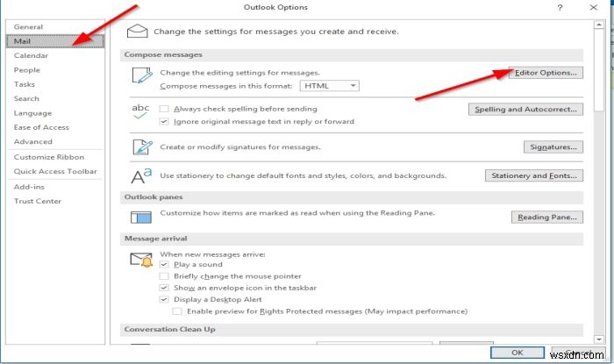
Task: Enable Briefly change the mouse pointer
Action: [164, 276]
